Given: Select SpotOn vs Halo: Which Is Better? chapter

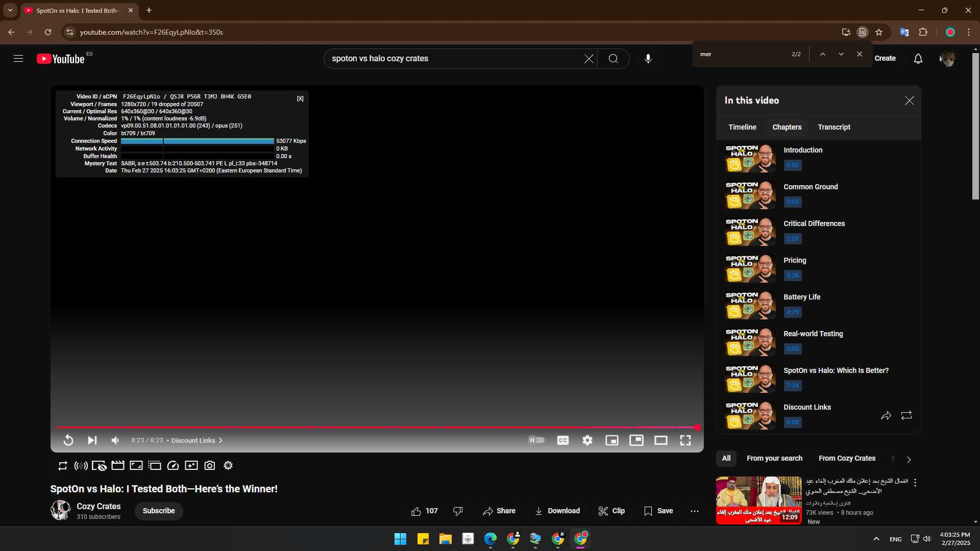Looking at the screenshot, I should pyautogui.click(x=818, y=379).
